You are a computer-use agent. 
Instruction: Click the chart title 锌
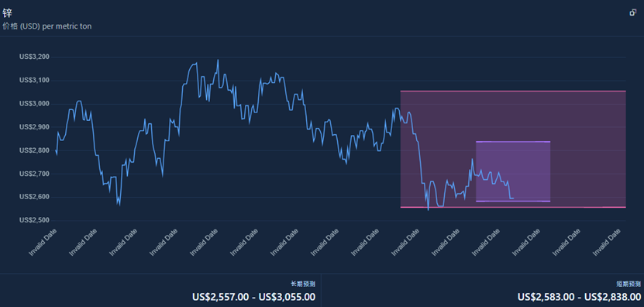pyautogui.click(x=7, y=13)
